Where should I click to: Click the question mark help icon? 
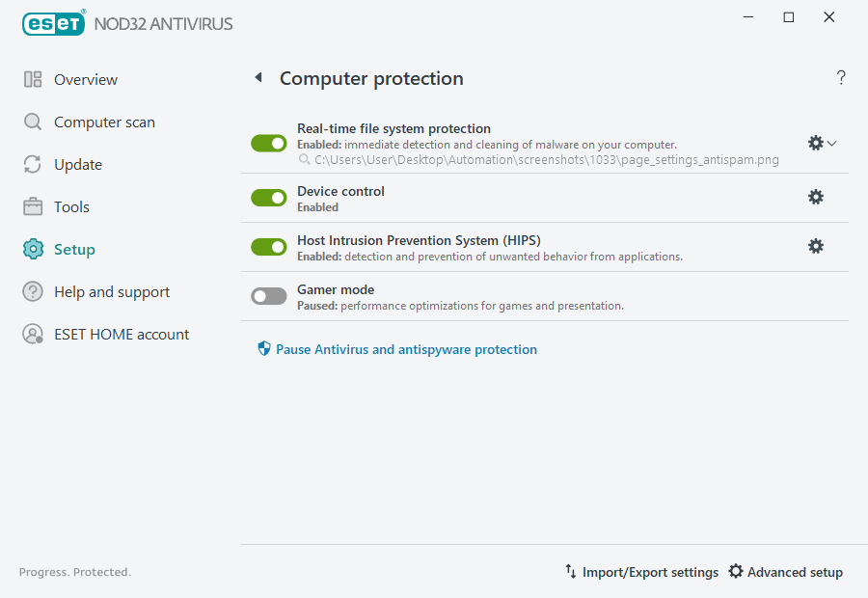841,78
